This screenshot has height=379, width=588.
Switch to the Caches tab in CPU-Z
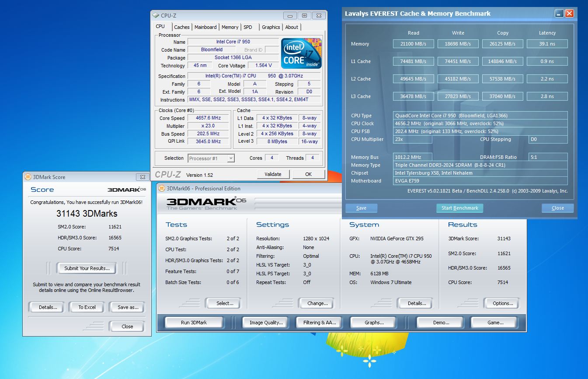point(181,27)
